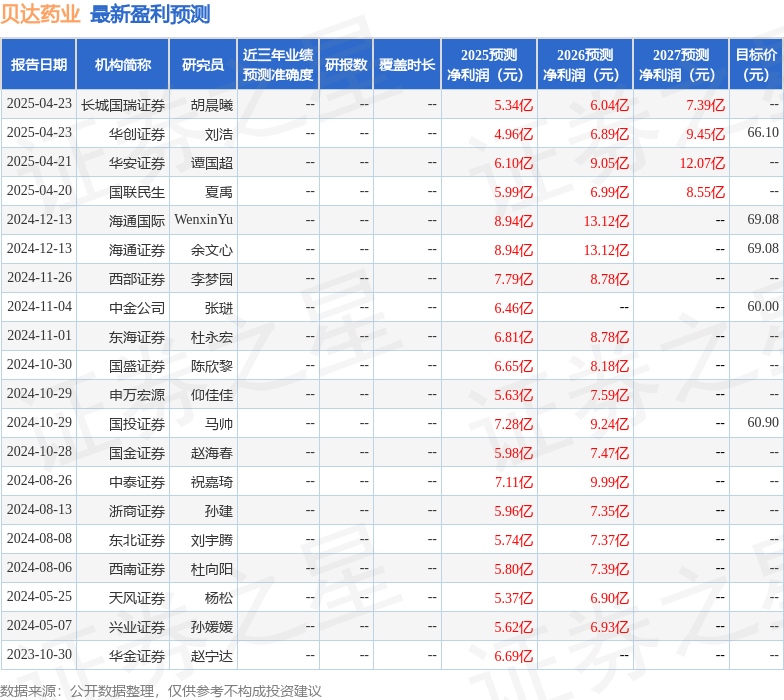Click researcher name WenxinYu

tap(204, 220)
